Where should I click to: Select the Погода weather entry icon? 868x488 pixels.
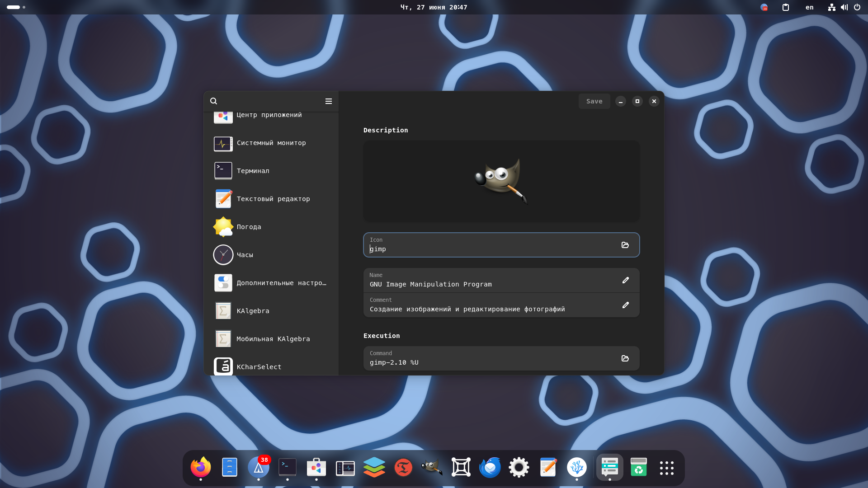click(x=223, y=227)
